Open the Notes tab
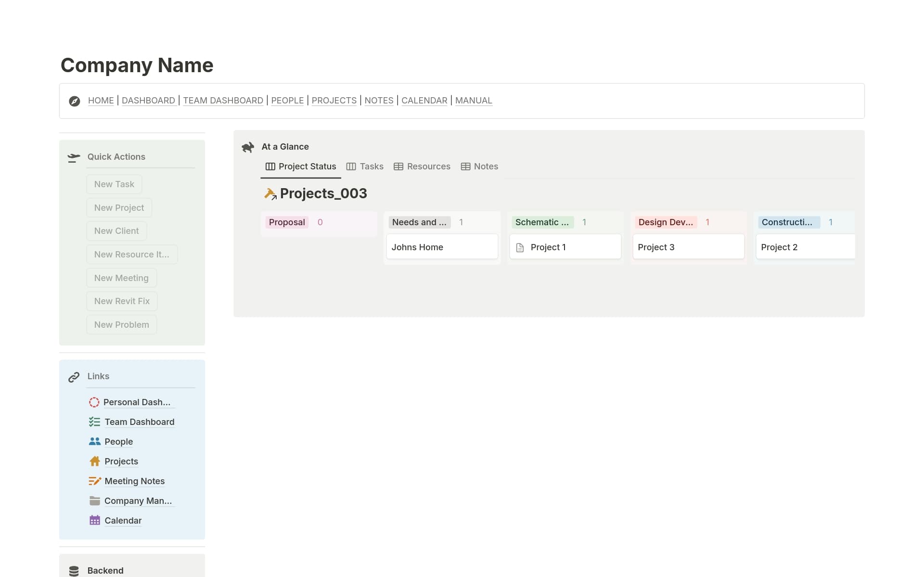This screenshot has width=924, height=577. 479,167
